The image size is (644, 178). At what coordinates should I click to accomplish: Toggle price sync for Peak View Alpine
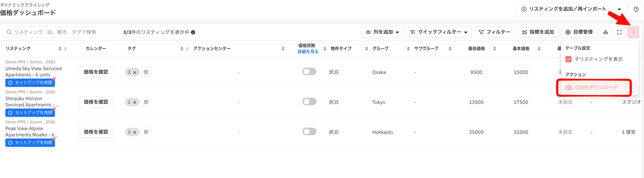click(309, 132)
